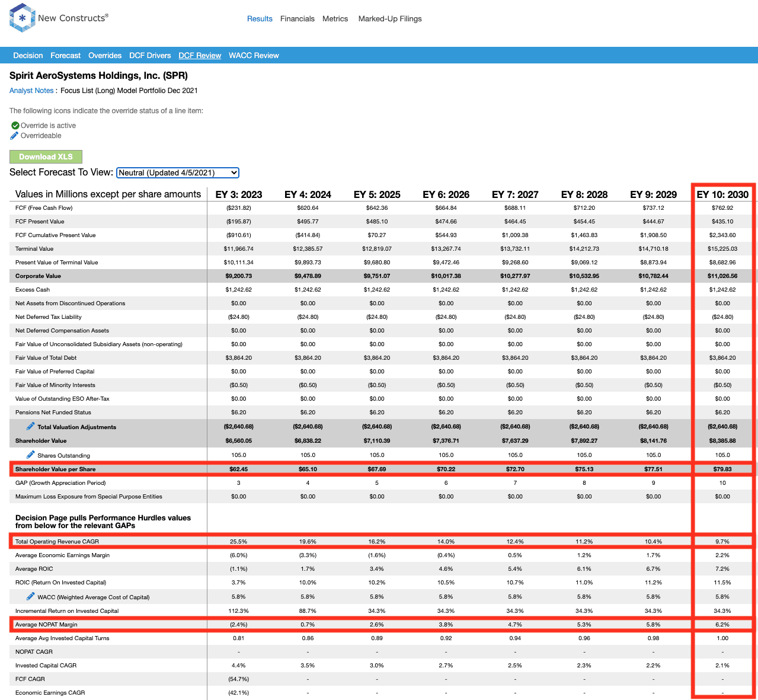Click the Overrideable pencil legend icon
This screenshot has height=700, width=758.
pyautogui.click(x=15, y=136)
